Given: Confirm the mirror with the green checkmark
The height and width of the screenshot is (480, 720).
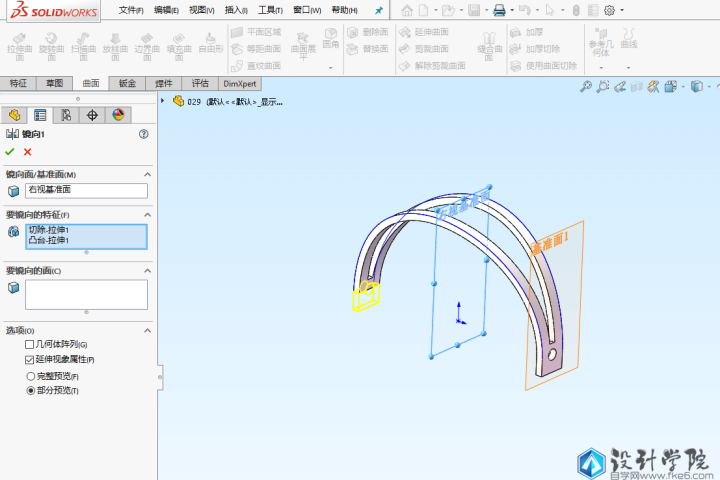Looking at the screenshot, I should point(10,152).
